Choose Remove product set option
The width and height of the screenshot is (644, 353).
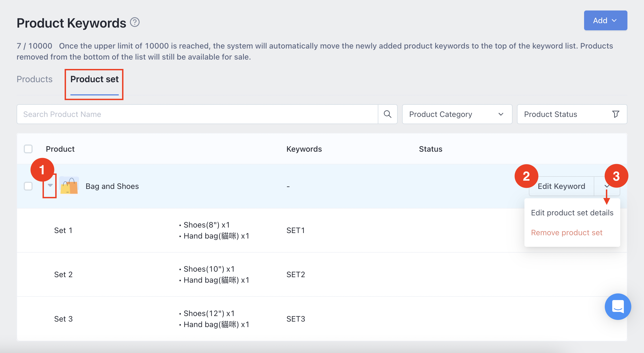point(566,232)
